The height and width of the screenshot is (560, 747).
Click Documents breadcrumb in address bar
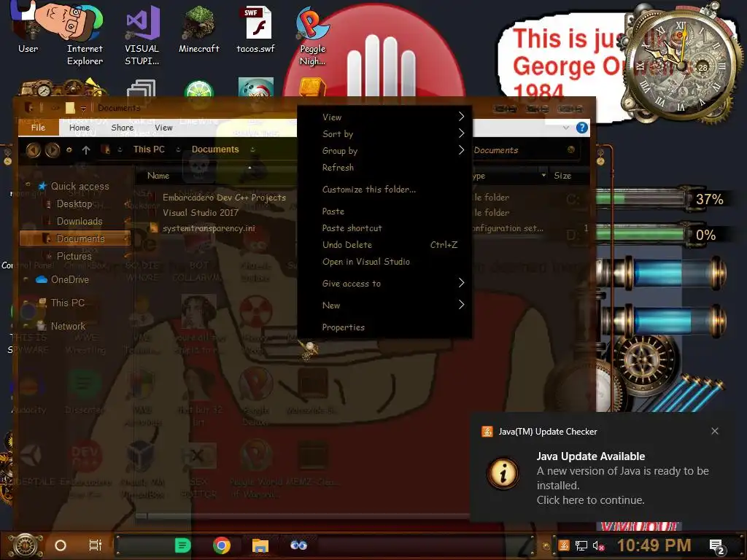[x=215, y=149]
